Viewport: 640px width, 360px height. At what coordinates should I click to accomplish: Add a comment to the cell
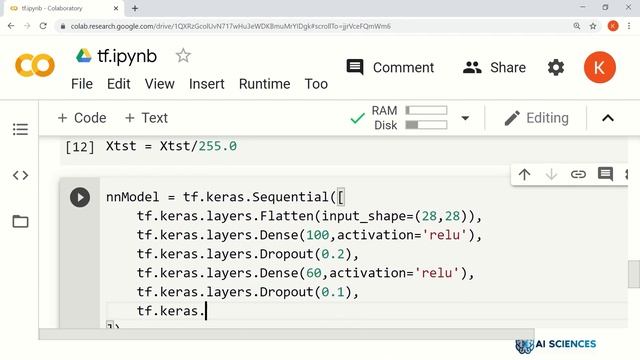click(x=605, y=174)
